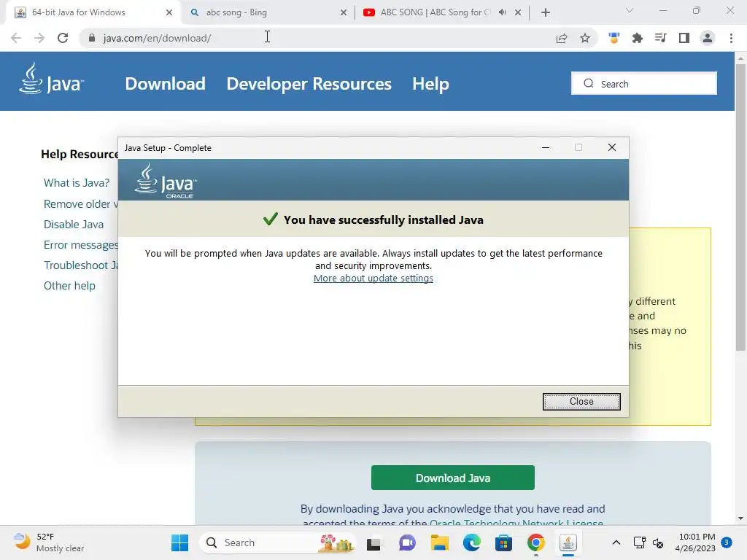The width and height of the screenshot is (747, 560).
Task: Open network icon in system tray
Action: [x=639, y=542]
